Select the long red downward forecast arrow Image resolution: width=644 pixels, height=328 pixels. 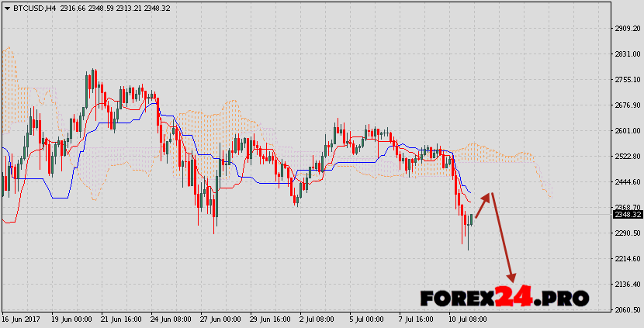pos(502,237)
